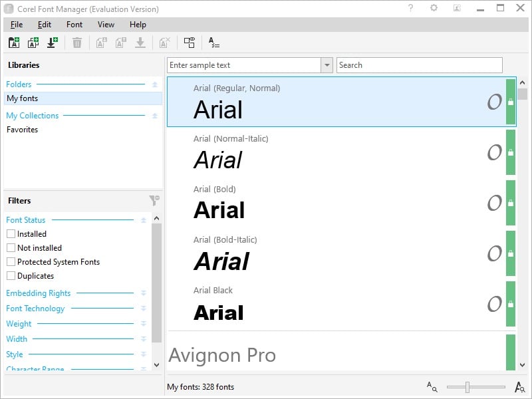Click the large font zoom-in icon
This screenshot has height=399, width=532.
pyautogui.click(x=520, y=387)
